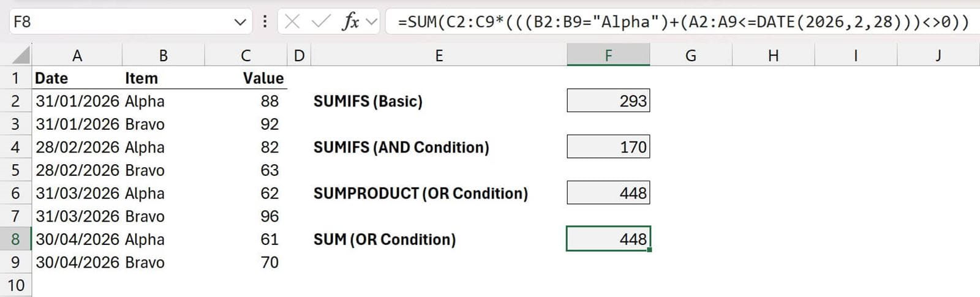The width and height of the screenshot is (980, 297).
Task: Click active cell F8 showing 448
Action: coord(608,239)
